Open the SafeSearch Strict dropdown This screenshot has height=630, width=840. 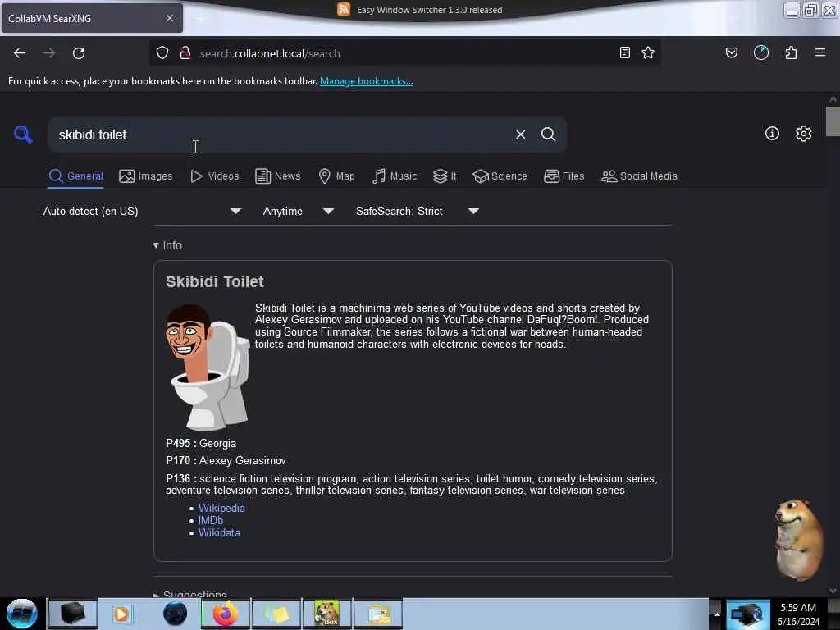[417, 211]
